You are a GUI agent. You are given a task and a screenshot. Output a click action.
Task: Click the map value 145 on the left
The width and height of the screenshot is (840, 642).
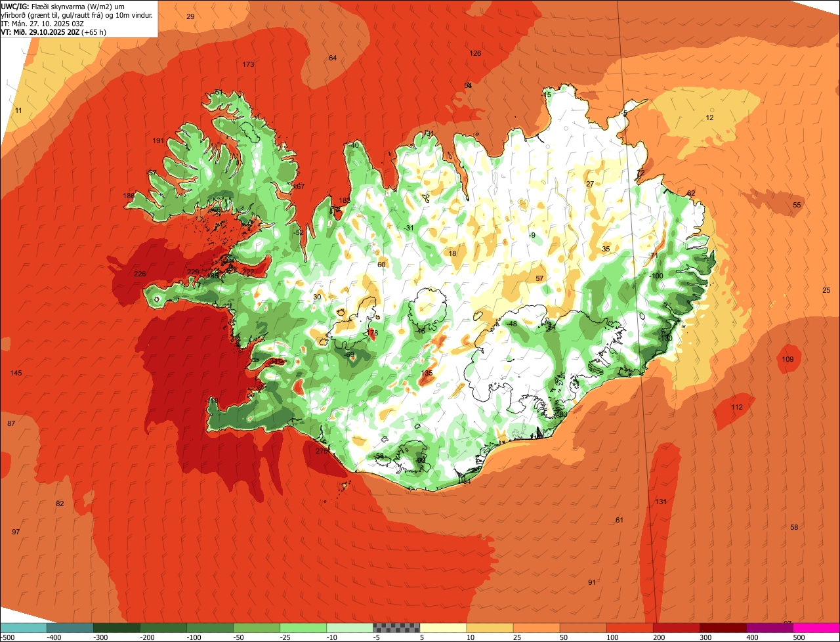(16, 373)
